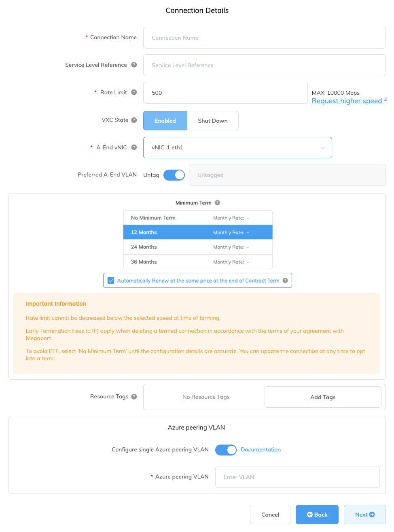The height and width of the screenshot is (532, 394).
Task: Click the Add Tags button
Action: point(322,397)
